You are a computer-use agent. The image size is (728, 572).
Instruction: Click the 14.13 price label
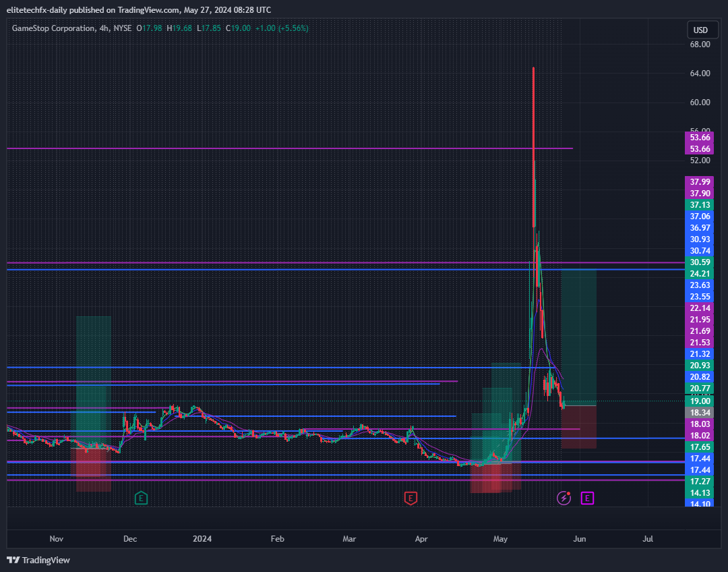699,493
